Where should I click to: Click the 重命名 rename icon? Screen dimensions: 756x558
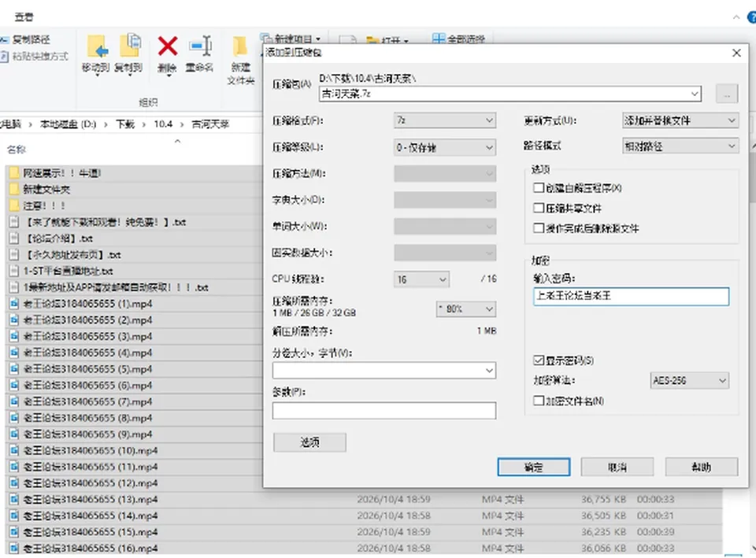point(200,46)
